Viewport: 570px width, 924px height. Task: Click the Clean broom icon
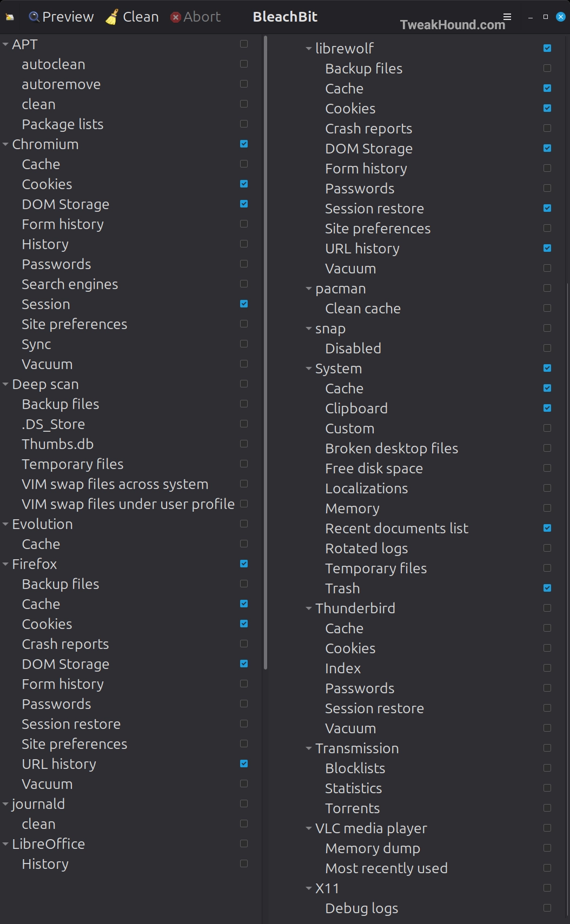coord(112,17)
